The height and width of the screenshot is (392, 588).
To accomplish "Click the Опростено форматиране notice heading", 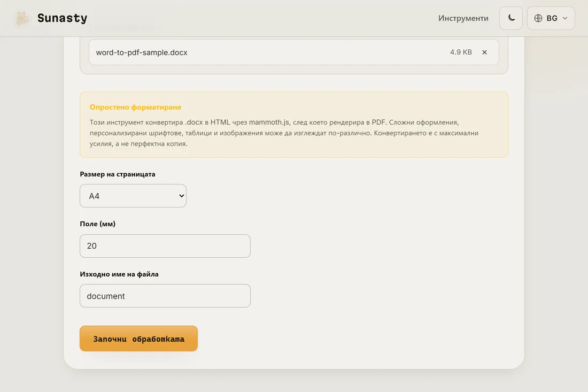I will 135,107.
